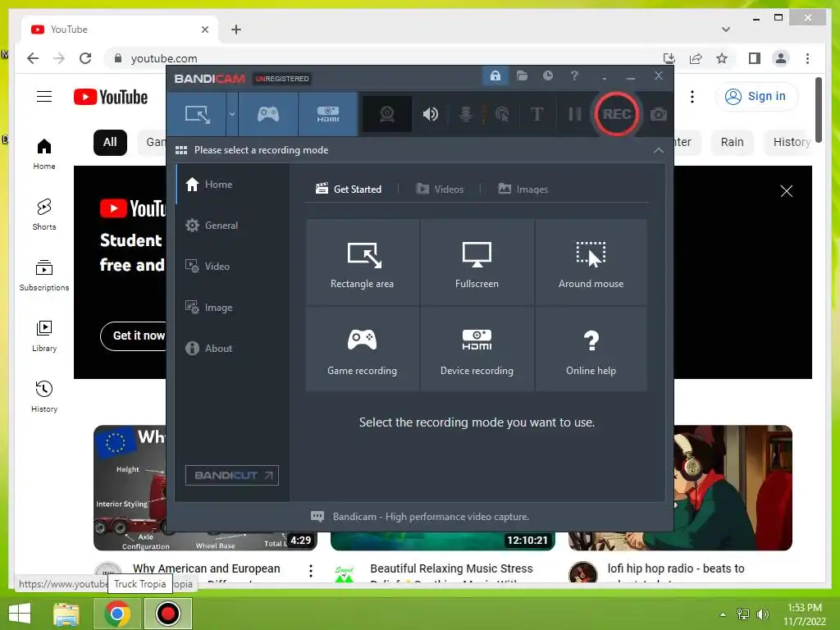The height and width of the screenshot is (630, 840).
Task: Open Why American and European video title
Action: [206, 569]
